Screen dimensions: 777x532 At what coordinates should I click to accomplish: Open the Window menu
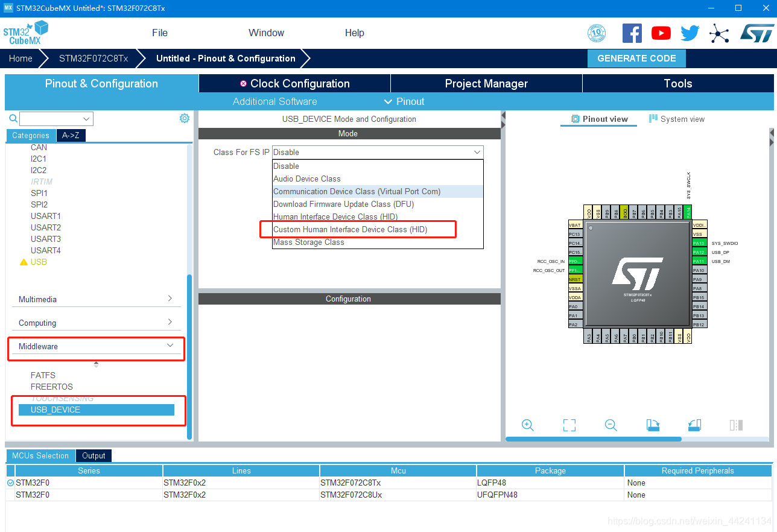266,33
